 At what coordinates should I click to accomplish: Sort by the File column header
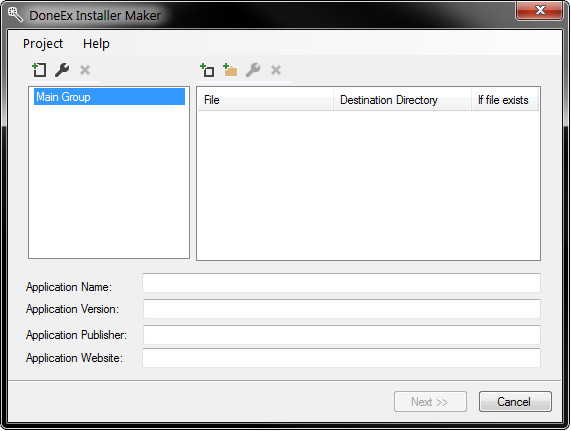pyautogui.click(x=265, y=100)
